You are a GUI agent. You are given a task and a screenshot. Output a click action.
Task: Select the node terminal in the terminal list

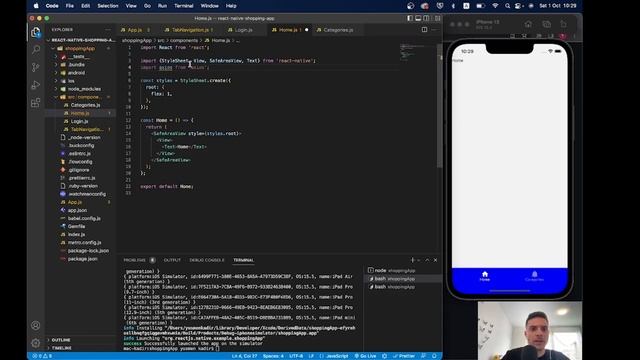pos(402,271)
